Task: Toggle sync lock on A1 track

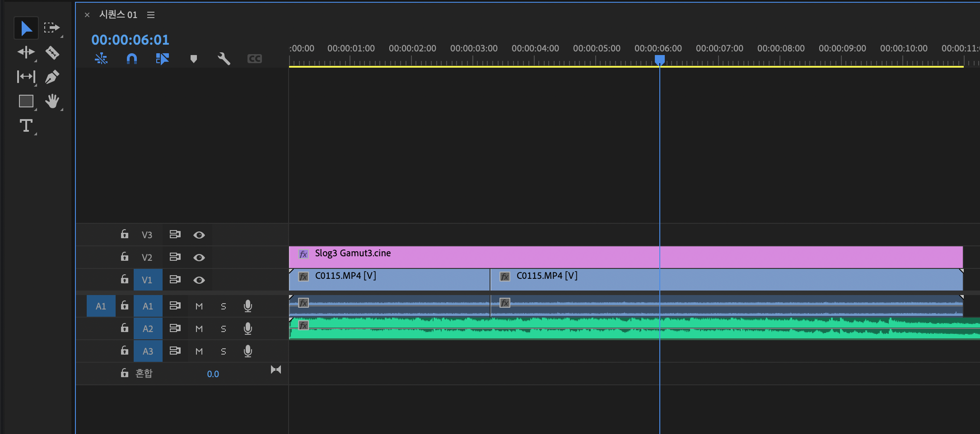Action: 175,306
